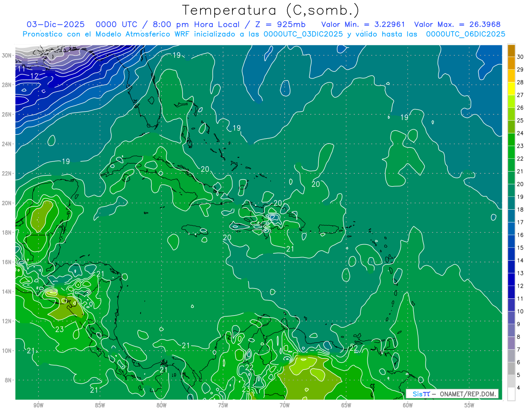
Task: Pick the purple swatch between legend 7 and 8
Action: coord(511,343)
